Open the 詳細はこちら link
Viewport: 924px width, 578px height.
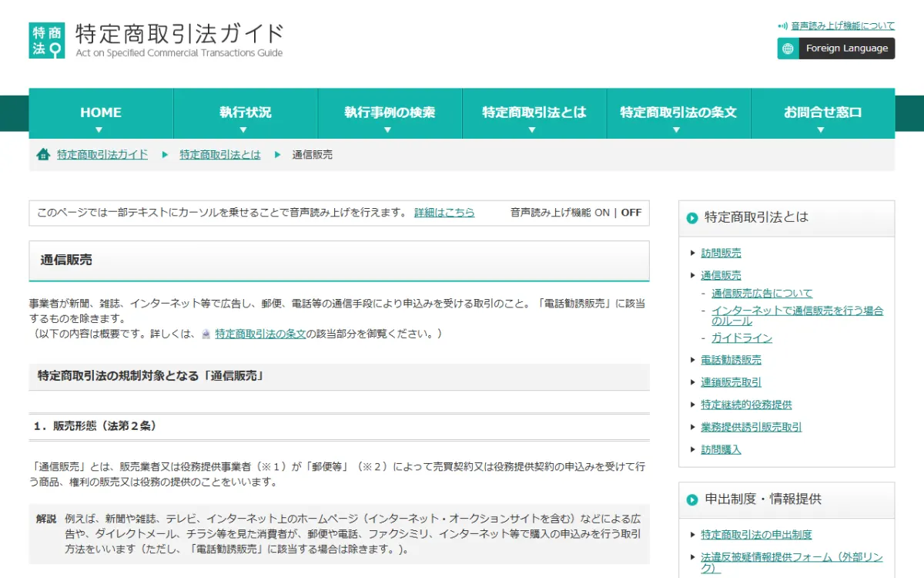point(444,213)
